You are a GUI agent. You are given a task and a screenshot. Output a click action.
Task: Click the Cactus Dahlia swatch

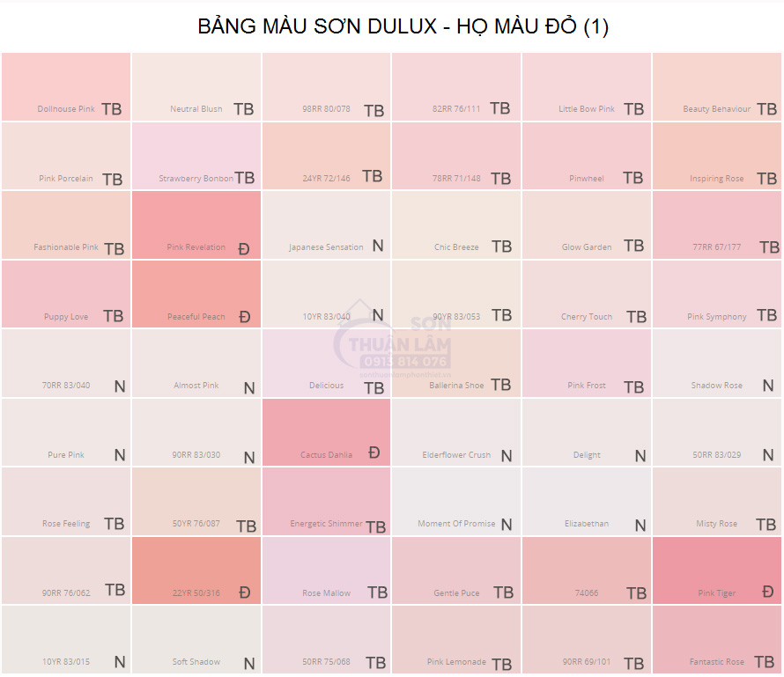(326, 431)
